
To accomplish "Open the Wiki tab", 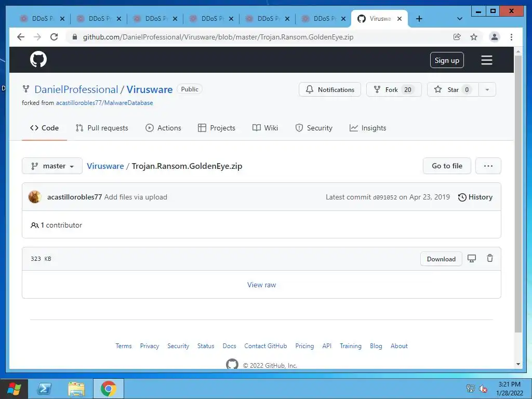I will coord(265,128).
